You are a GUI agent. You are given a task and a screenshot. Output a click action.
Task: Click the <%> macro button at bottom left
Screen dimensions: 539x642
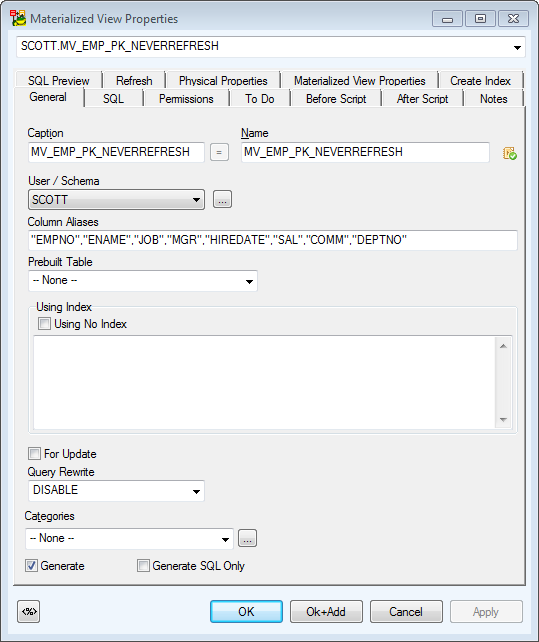coord(29,611)
